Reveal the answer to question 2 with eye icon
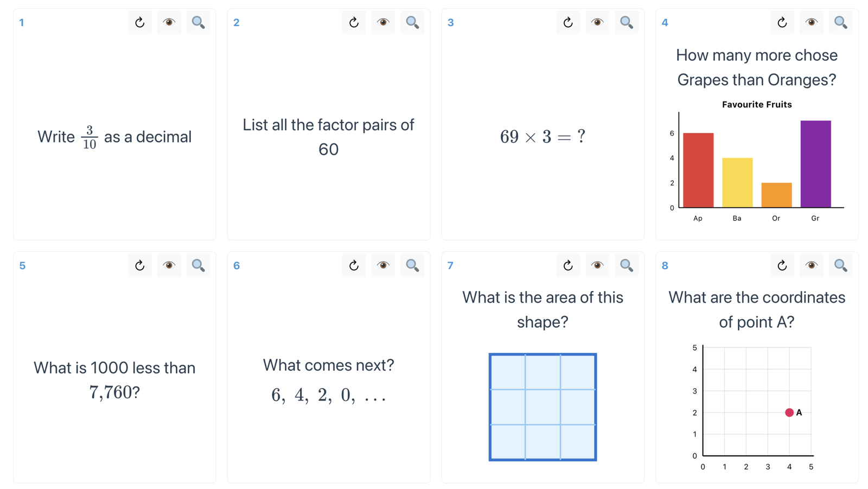This screenshot has width=868, height=489. (x=383, y=23)
